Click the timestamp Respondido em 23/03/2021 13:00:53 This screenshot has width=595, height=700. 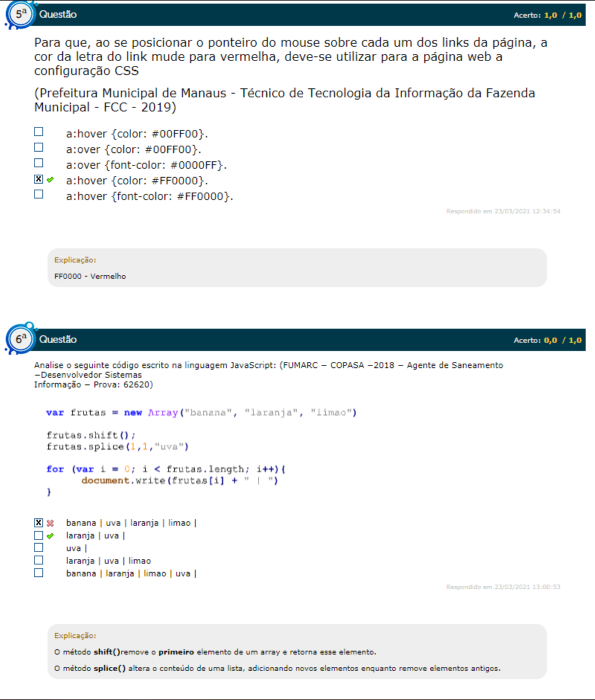pyautogui.click(x=503, y=587)
